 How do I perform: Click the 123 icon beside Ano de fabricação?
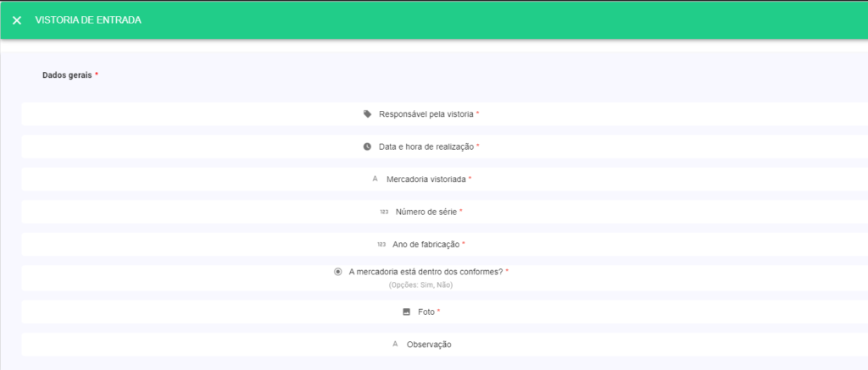(x=381, y=244)
